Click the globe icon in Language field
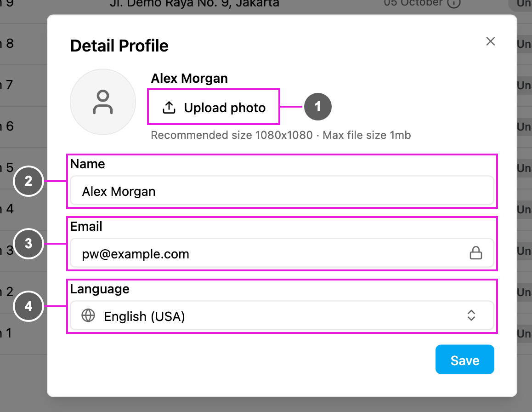Viewport: 532px width, 412px height. coord(88,315)
